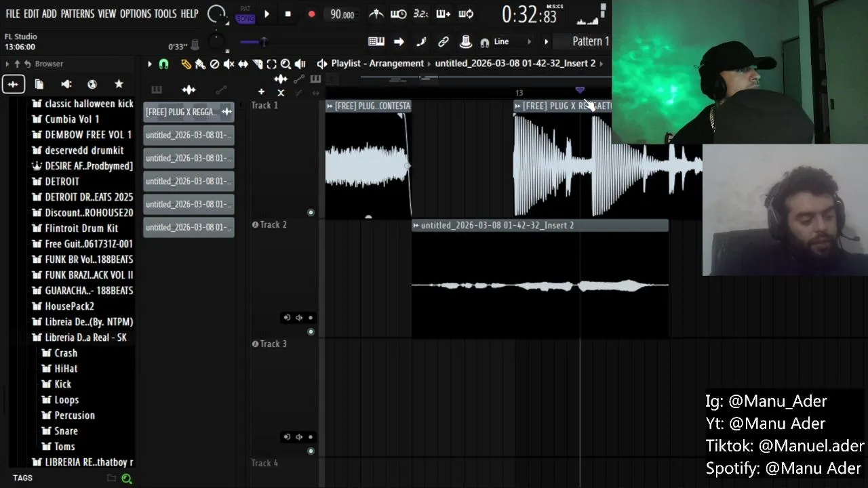Click the green search icon beside TAGS

click(x=126, y=479)
